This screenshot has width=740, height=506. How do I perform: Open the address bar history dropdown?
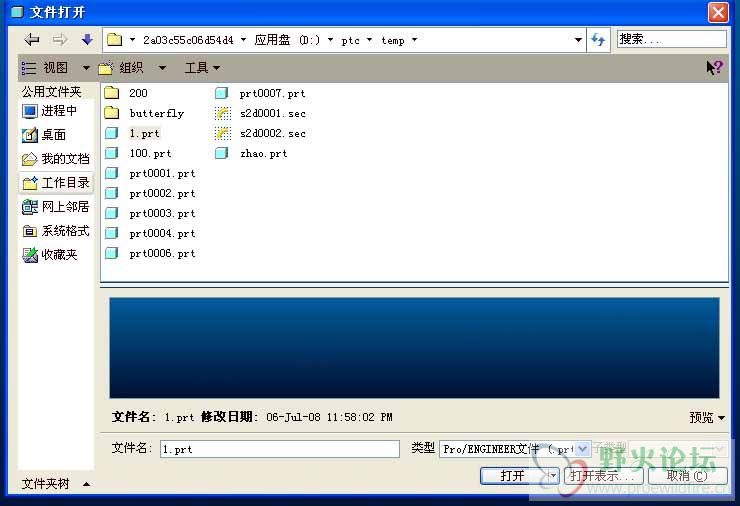pyautogui.click(x=578, y=40)
